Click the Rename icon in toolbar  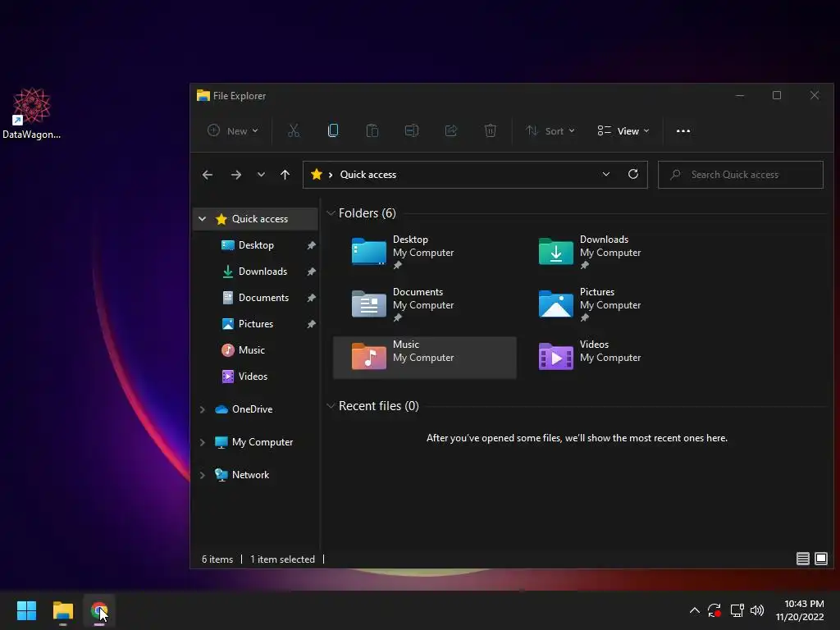412,130
